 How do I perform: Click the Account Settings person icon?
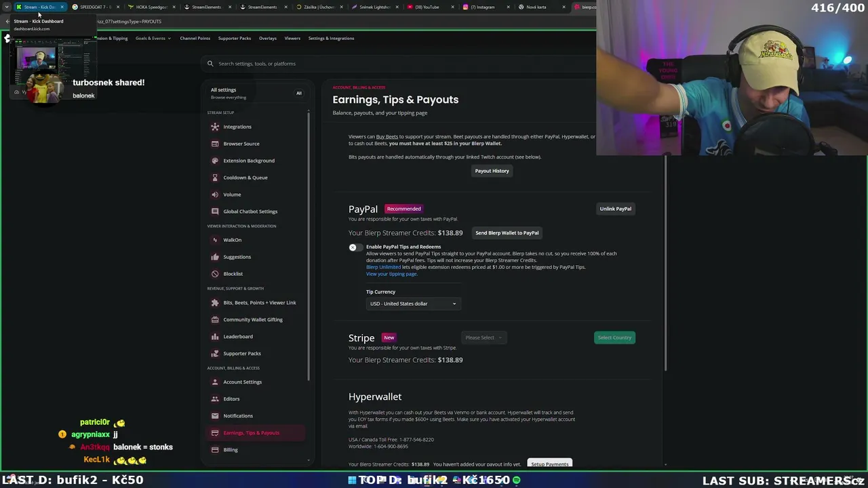[x=215, y=382]
